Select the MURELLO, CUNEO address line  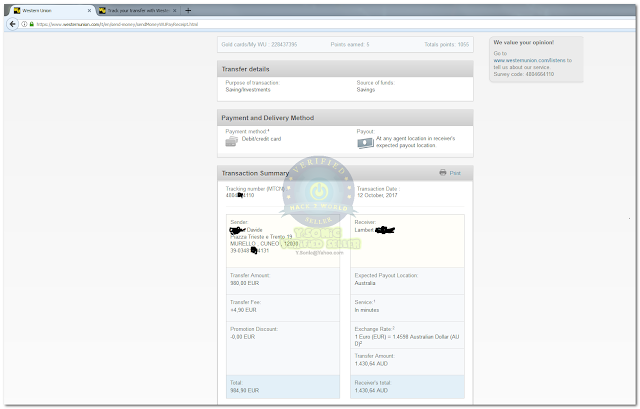tap(264, 244)
